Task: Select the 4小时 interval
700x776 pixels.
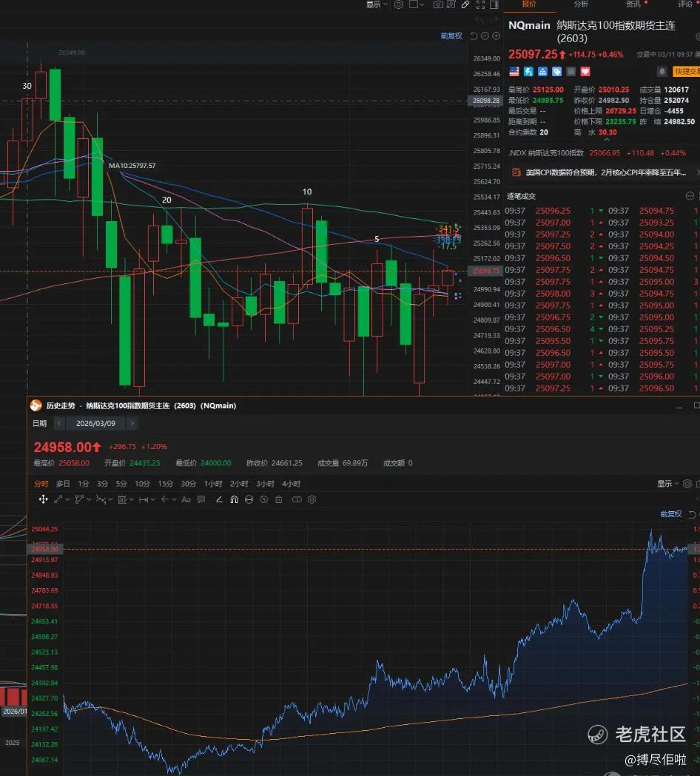Action: [x=291, y=484]
